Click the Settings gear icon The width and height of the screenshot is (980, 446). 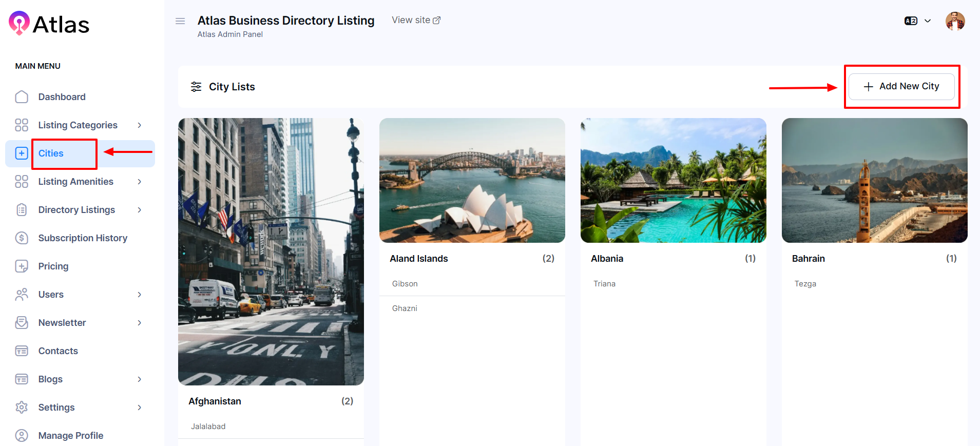pos(22,408)
